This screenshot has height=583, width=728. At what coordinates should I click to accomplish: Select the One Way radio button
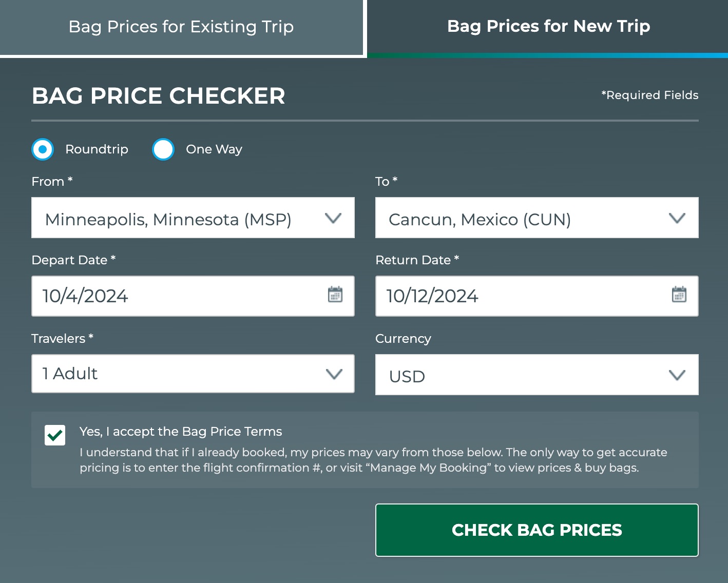[163, 149]
